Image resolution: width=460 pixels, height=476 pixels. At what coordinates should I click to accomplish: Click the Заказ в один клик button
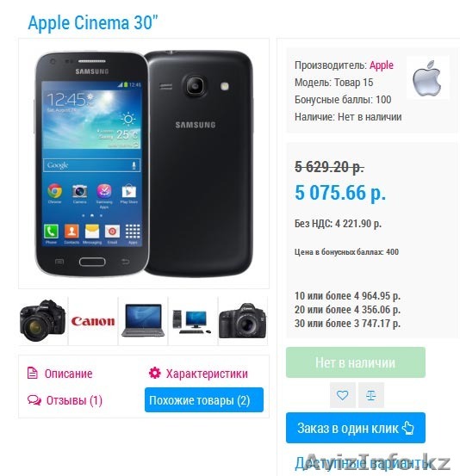pyautogui.click(x=356, y=428)
